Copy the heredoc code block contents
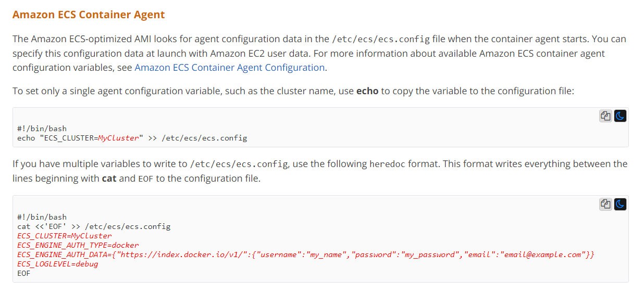Screen dimensions: 644x293 (605, 204)
